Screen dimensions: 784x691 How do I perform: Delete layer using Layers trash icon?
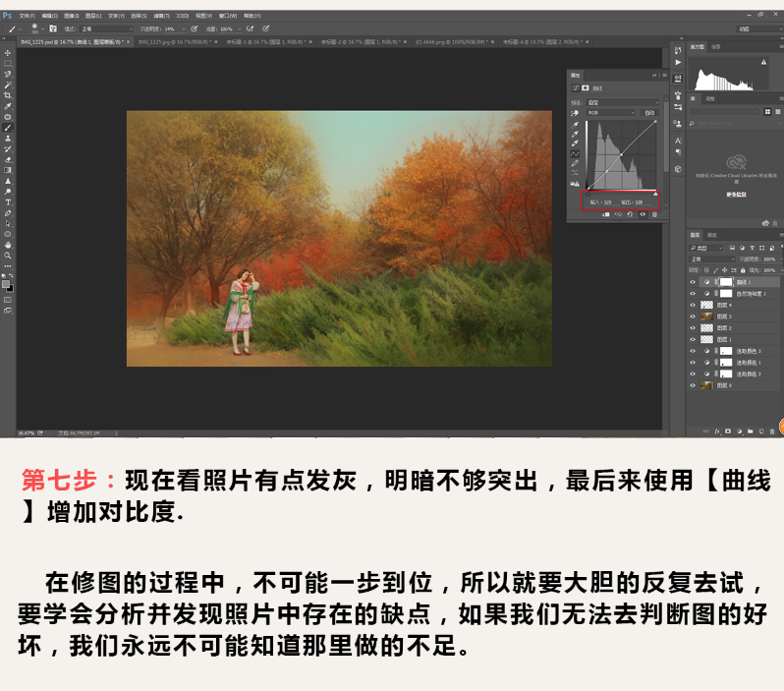(772, 432)
